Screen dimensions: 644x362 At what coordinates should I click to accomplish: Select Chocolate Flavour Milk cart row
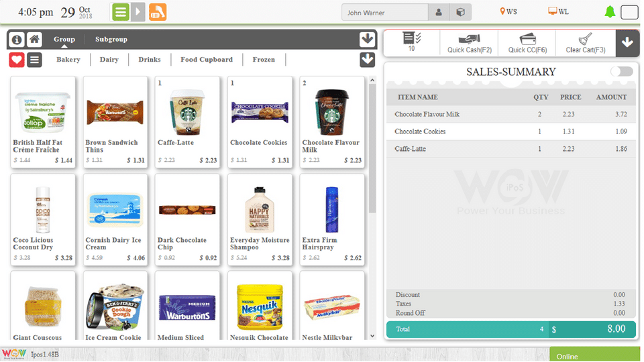coord(511,114)
